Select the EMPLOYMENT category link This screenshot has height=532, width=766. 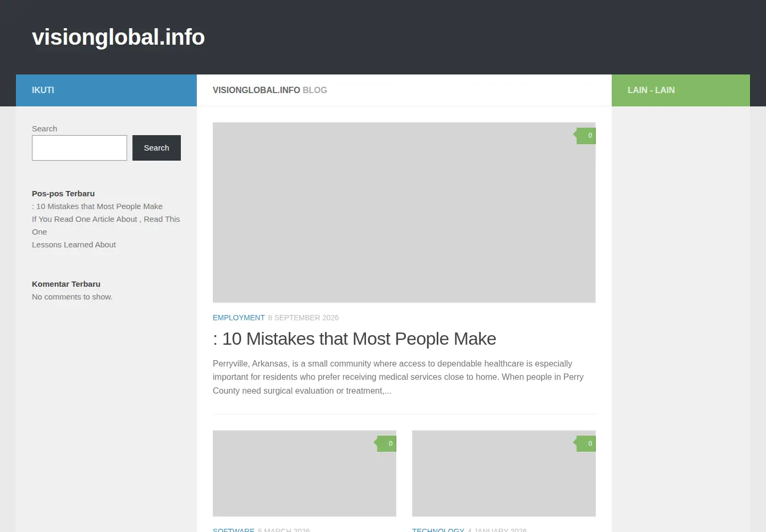(x=239, y=318)
